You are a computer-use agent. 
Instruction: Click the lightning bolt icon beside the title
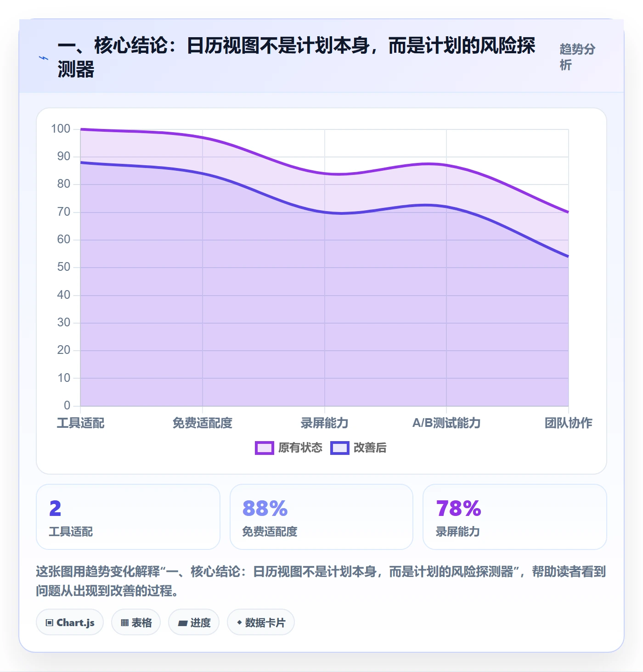[44, 58]
